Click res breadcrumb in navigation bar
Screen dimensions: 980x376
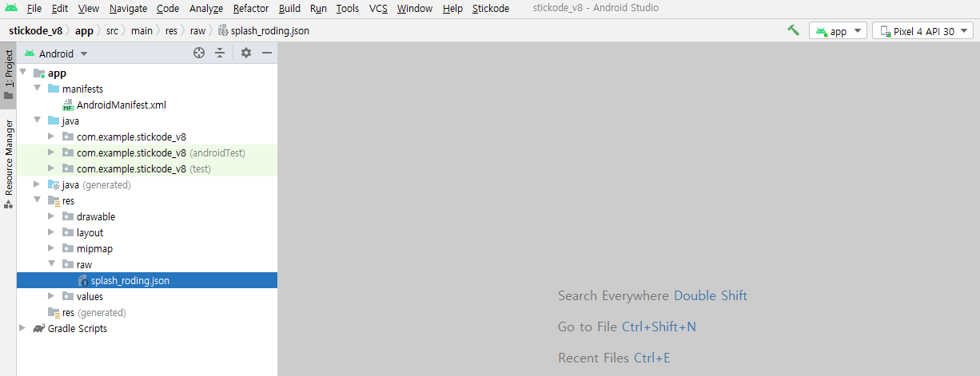[172, 31]
